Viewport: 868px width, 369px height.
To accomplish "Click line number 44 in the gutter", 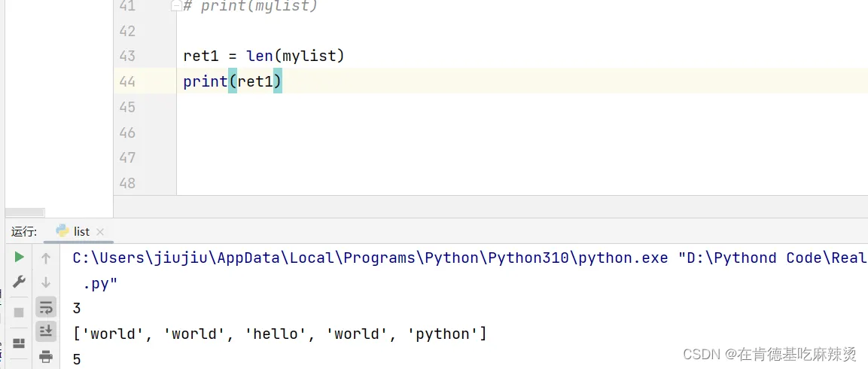I will pyautogui.click(x=127, y=81).
